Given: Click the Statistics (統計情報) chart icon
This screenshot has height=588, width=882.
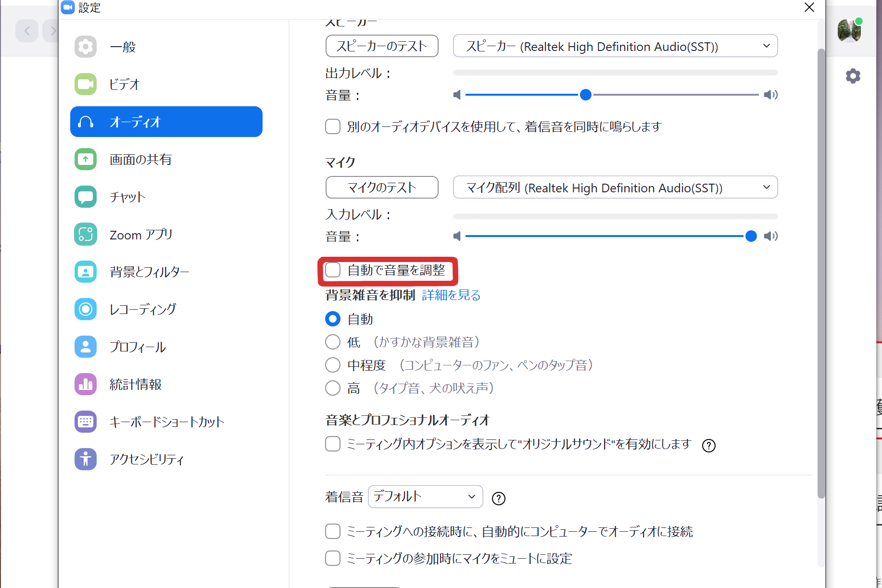Looking at the screenshot, I should (86, 384).
